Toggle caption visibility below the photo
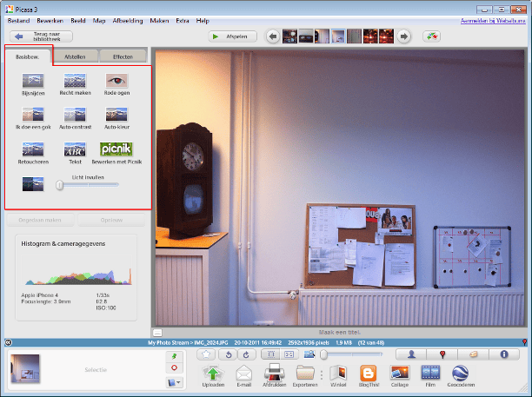This screenshot has height=397, width=532. 157,332
